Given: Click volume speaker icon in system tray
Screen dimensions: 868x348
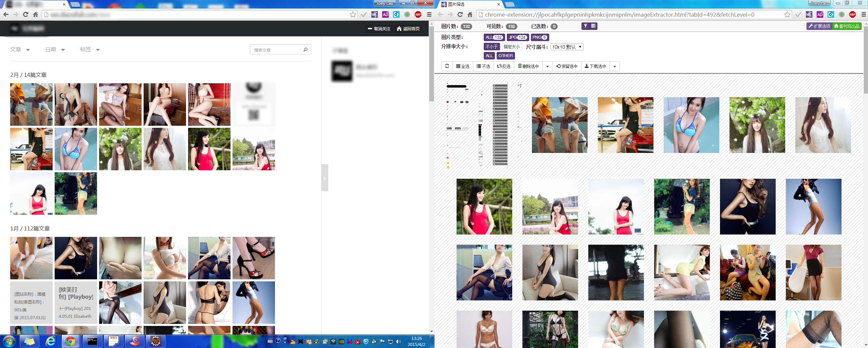Looking at the screenshot, I should tap(399, 342).
